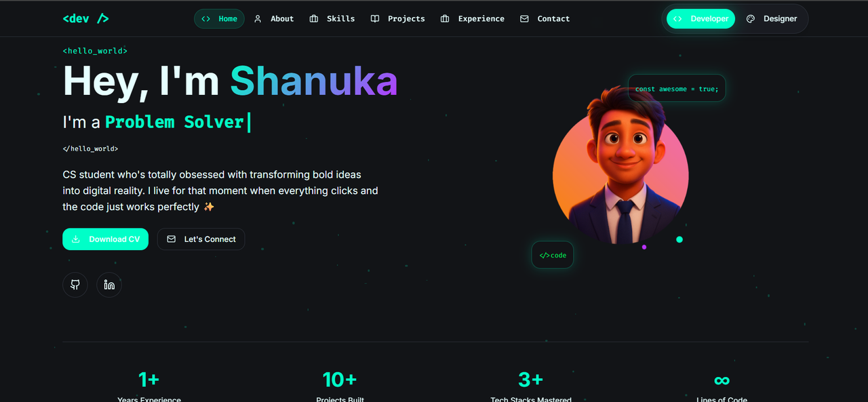Navigate to the Projects section

[398, 19]
